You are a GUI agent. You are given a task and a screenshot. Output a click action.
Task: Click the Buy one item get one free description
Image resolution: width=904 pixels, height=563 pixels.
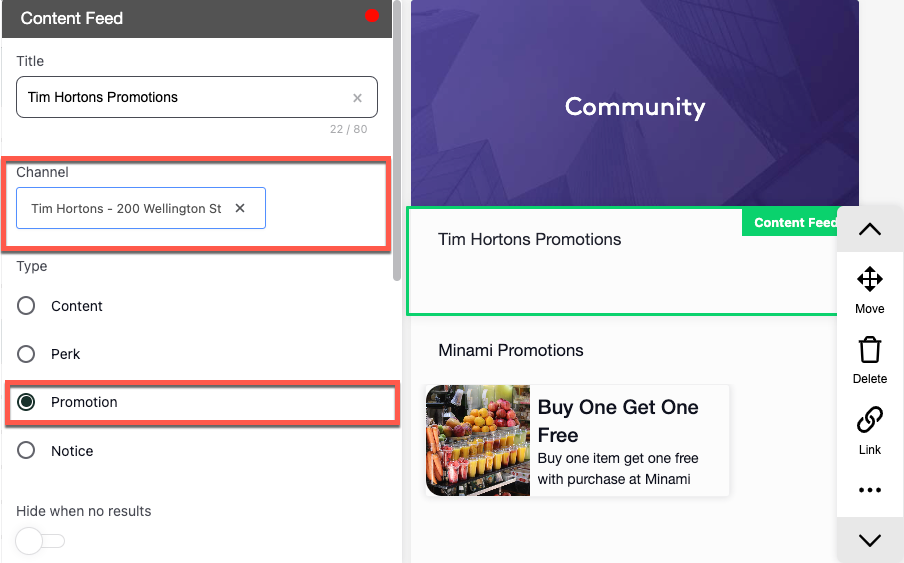coord(617,468)
